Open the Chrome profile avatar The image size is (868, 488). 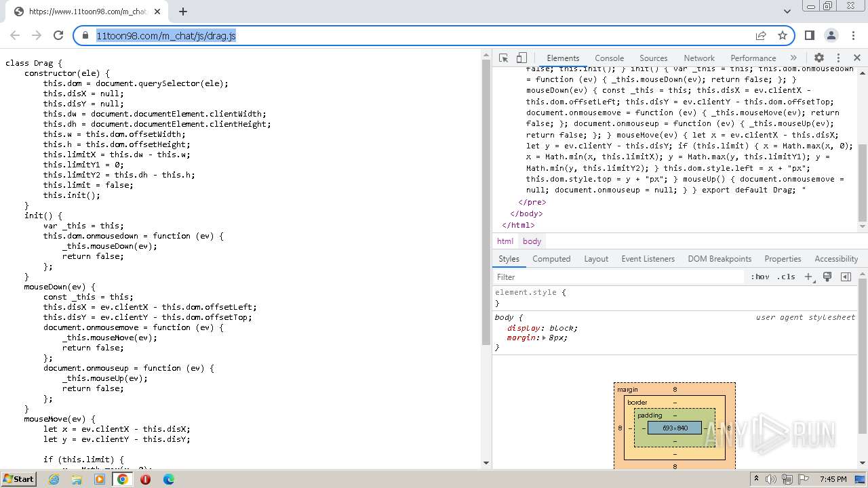(831, 35)
